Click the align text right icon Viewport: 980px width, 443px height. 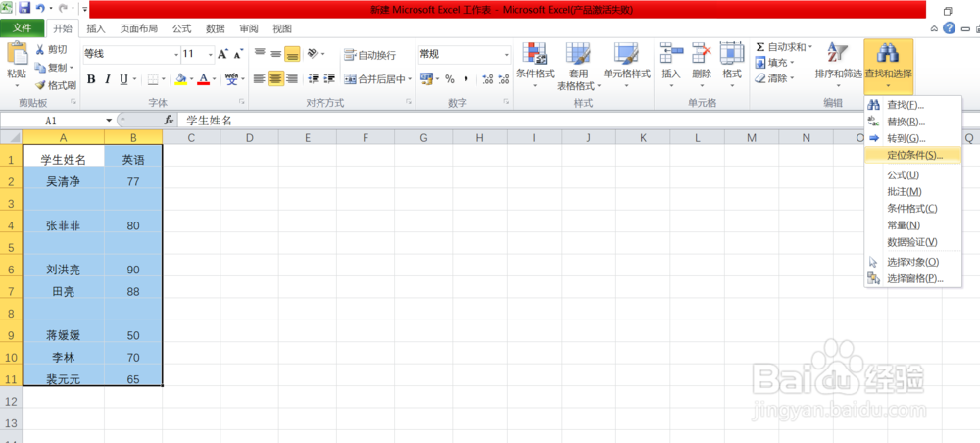[x=291, y=79]
